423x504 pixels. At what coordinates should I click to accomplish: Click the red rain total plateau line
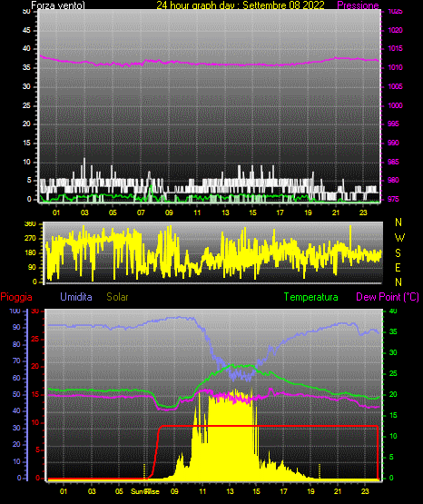point(270,426)
